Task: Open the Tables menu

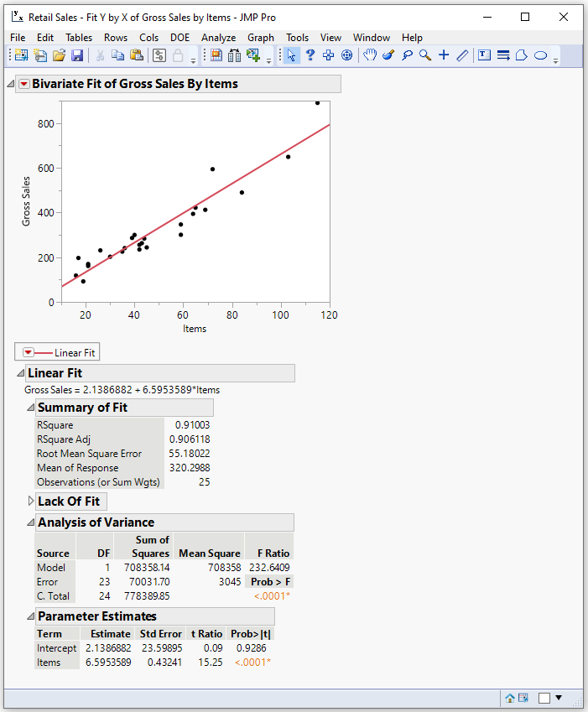Action: tap(79, 37)
